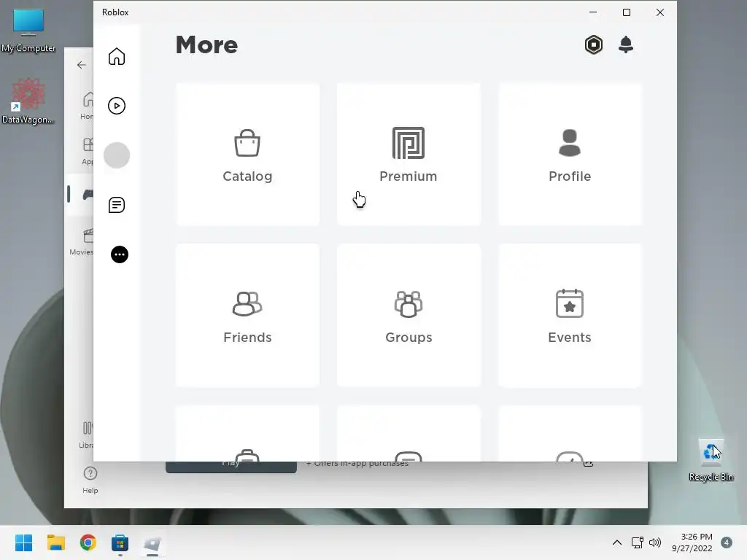
Task: Open the Chat icon in Roblox sidebar
Action: pyautogui.click(x=116, y=205)
